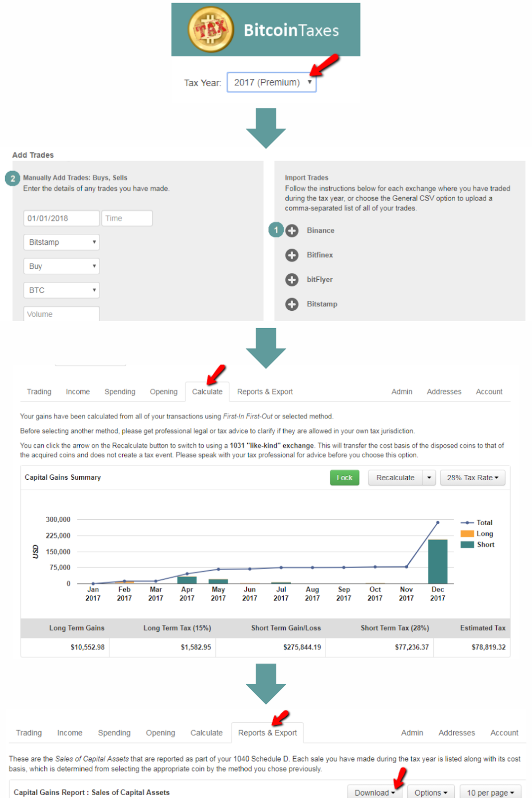532x798 pixels.
Task: Click the Long Term Tax value $1,582.95
Action: (195, 647)
